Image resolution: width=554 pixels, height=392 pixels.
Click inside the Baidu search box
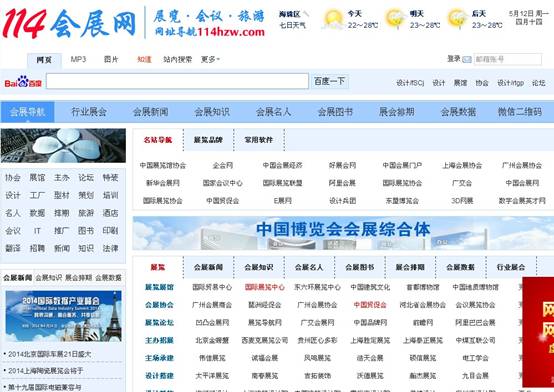177,81
